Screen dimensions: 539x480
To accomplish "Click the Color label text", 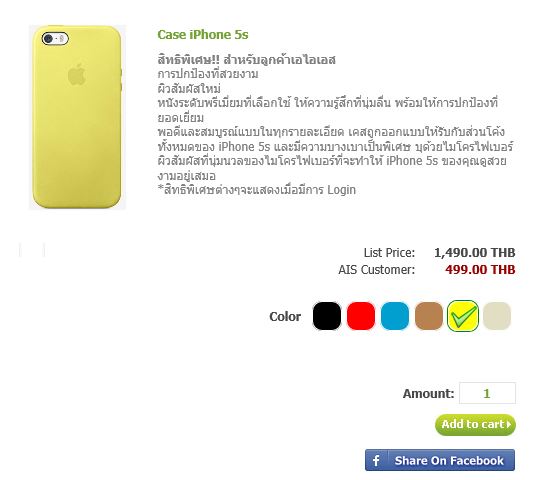I will click(285, 317).
